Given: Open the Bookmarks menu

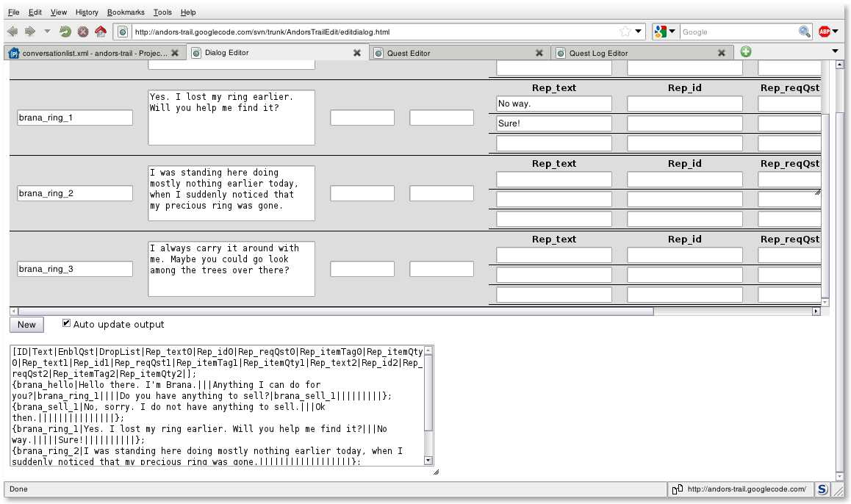Looking at the screenshot, I should (126, 12).
